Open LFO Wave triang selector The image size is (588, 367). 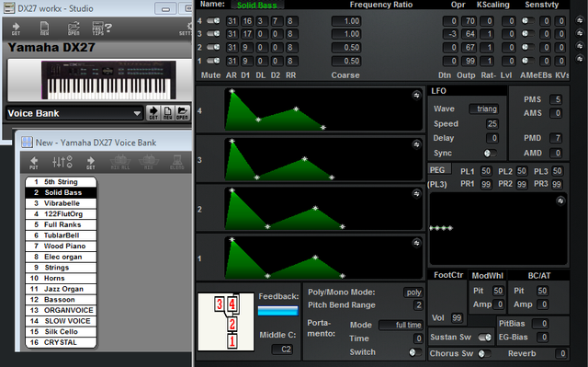484,109
